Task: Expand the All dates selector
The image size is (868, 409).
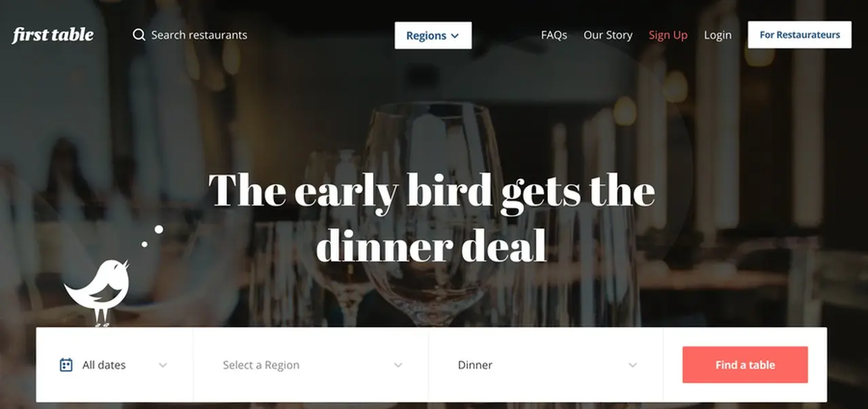Action: point(115,365)
